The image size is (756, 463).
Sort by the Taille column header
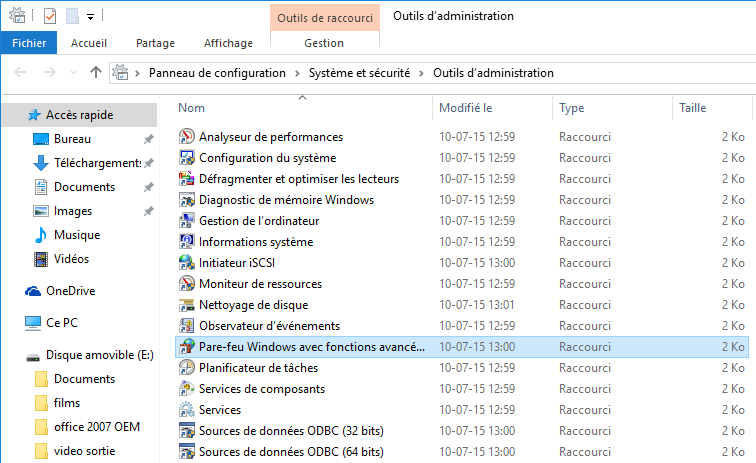click(x=712, y=108)
